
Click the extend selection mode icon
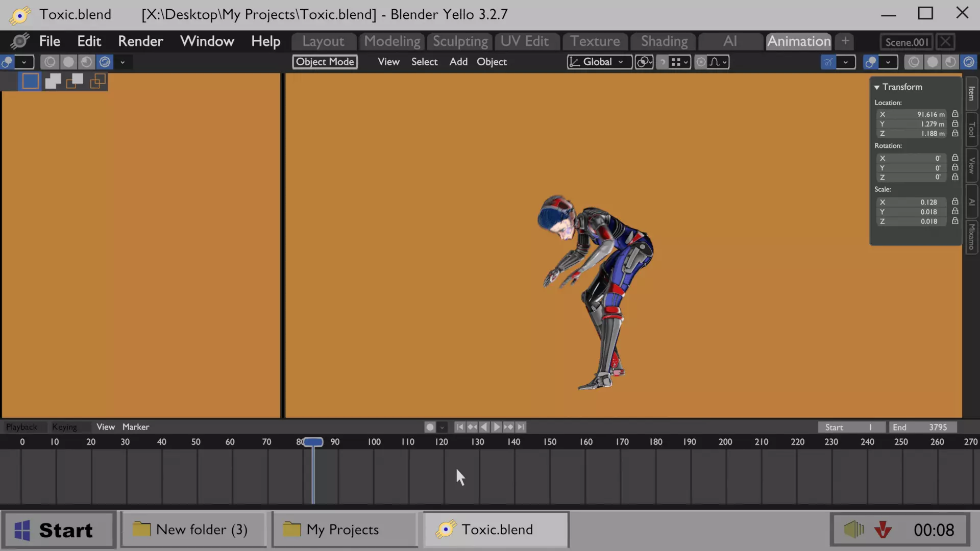point(53,81)
